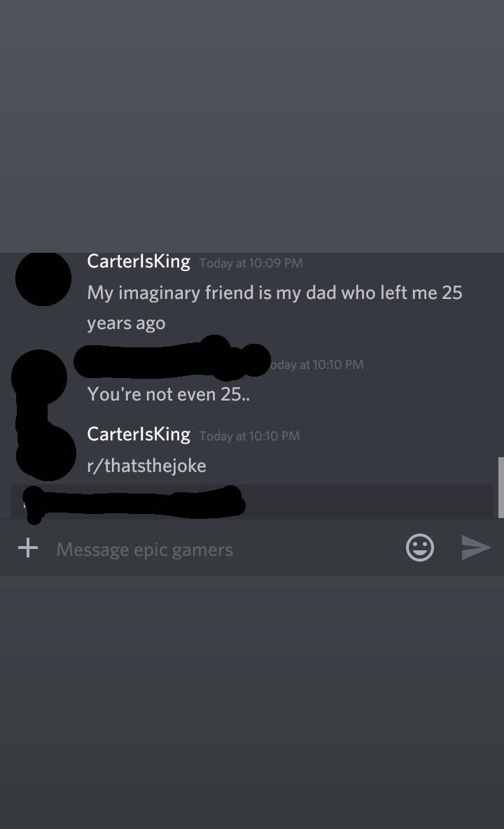Tap the avatar beside the imaginary friend message

click(x=43, y=278)
